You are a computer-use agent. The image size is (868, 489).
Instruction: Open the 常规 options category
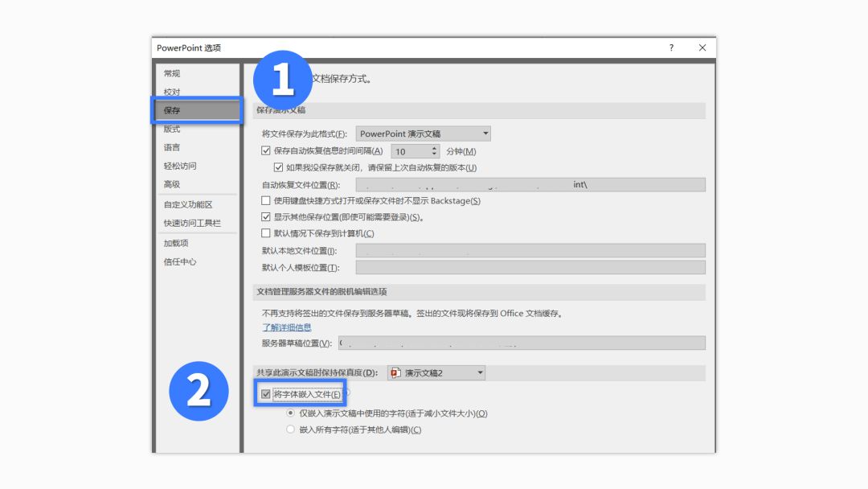coord(172,73)
